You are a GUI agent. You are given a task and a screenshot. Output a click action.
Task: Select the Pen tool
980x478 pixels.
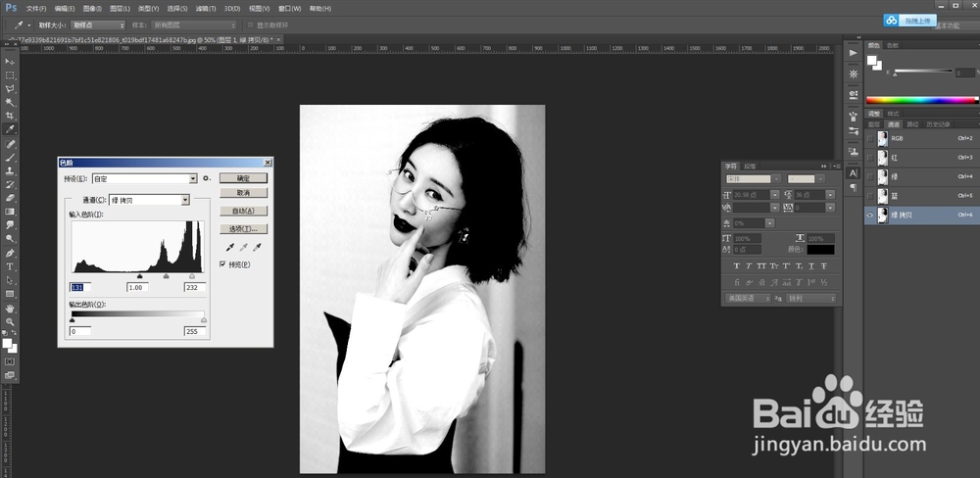point(10,253)
